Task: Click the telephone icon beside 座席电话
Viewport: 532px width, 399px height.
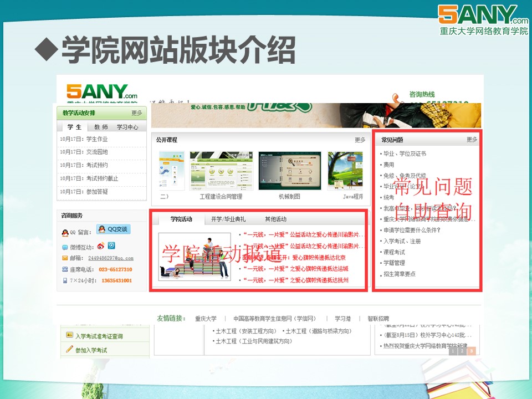Action: click(x=65, y=269)
